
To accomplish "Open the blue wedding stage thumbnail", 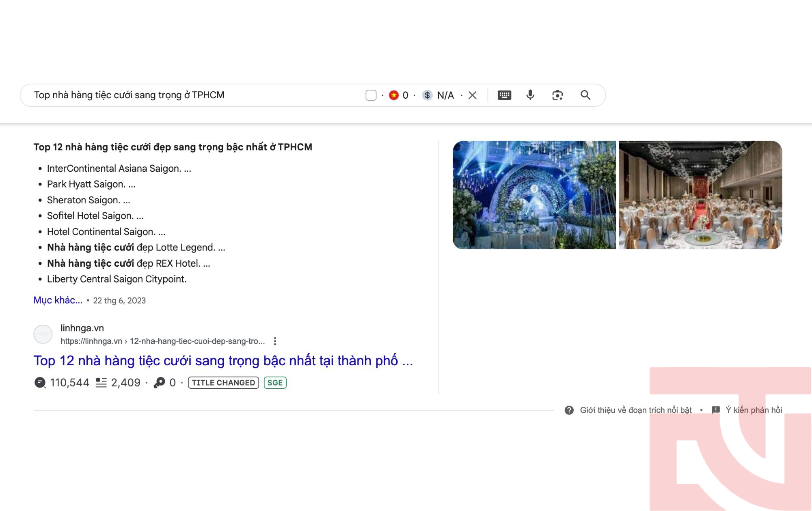I will pyautogui.click(x=534, y=195).
